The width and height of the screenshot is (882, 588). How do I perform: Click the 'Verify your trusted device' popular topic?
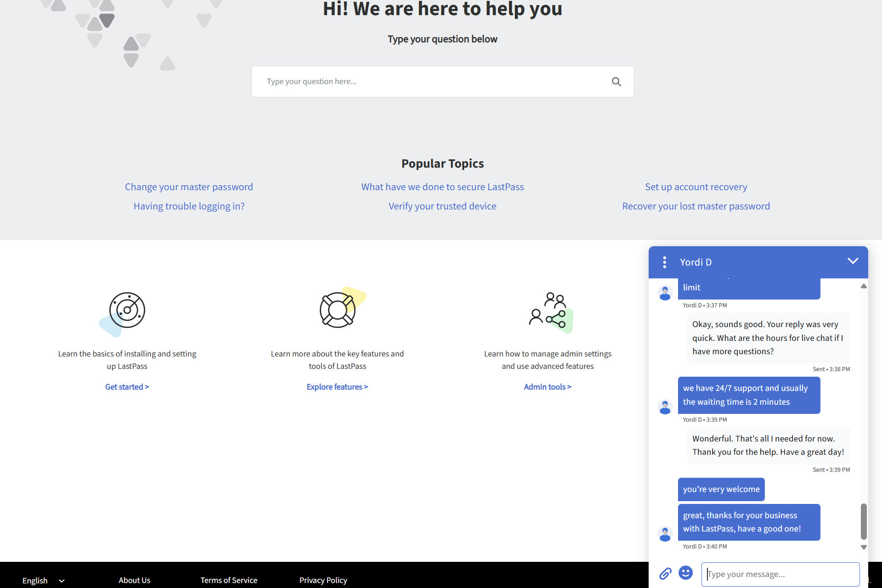pos(441,205)
